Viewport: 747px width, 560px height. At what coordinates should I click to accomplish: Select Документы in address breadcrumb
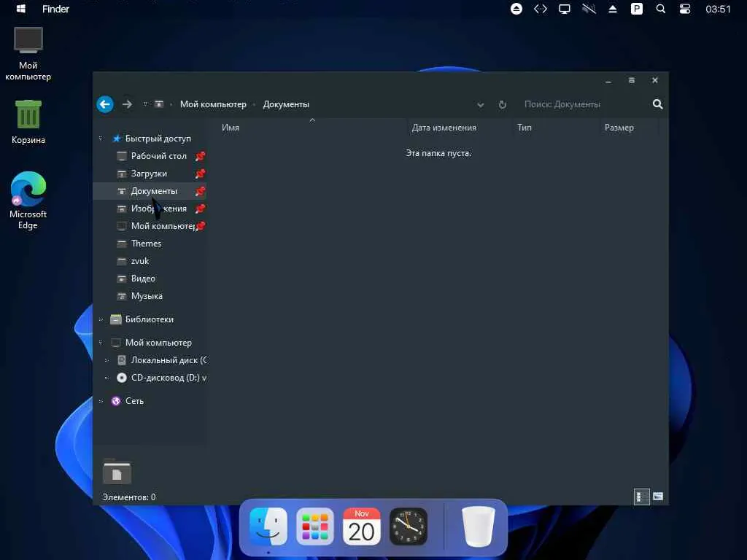pyautogui.click(x=286, y=104)
